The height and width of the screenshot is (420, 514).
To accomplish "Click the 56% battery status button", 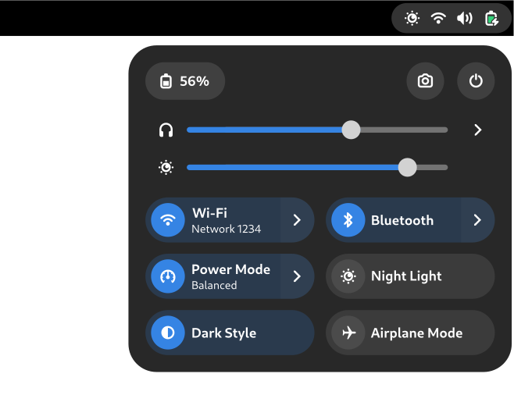I will 185,81.
